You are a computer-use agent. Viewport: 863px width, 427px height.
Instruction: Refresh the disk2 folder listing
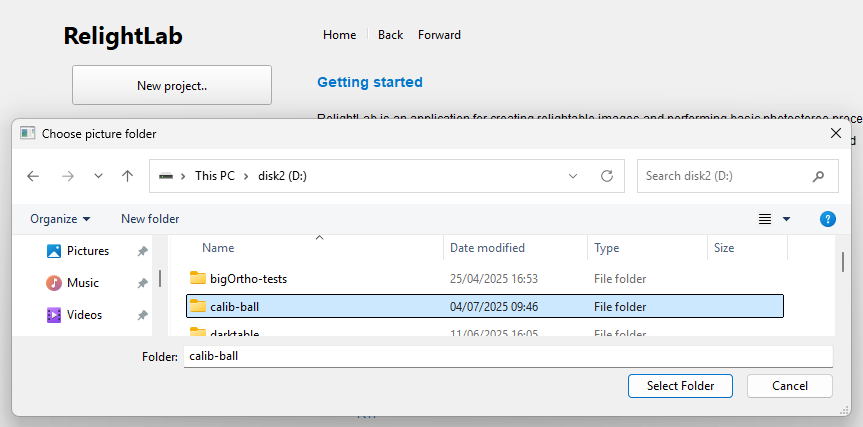607,176
